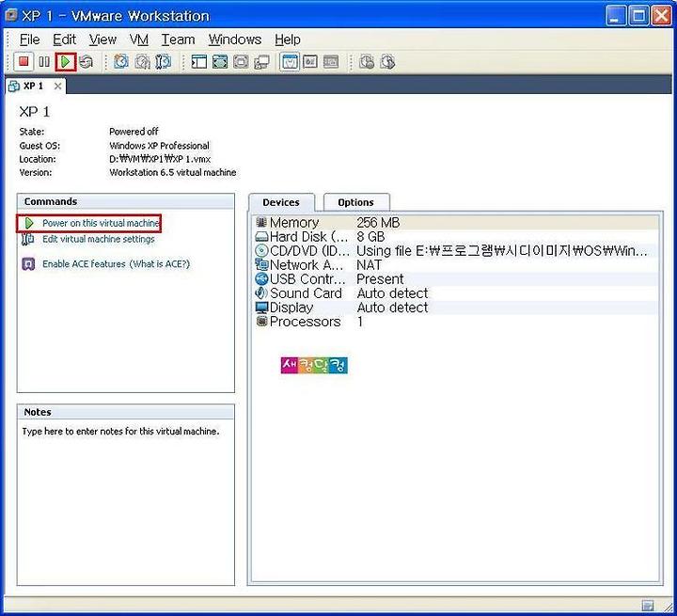Click into the Notes text area

126,501
